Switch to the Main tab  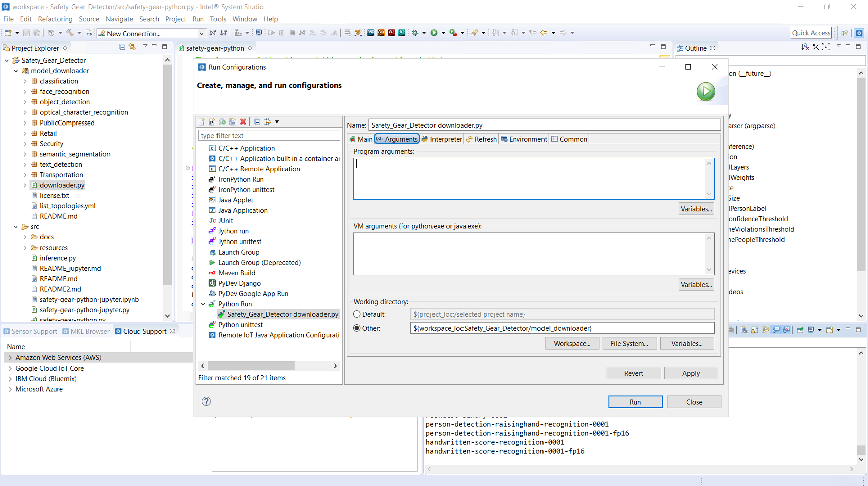coord(361,139)
